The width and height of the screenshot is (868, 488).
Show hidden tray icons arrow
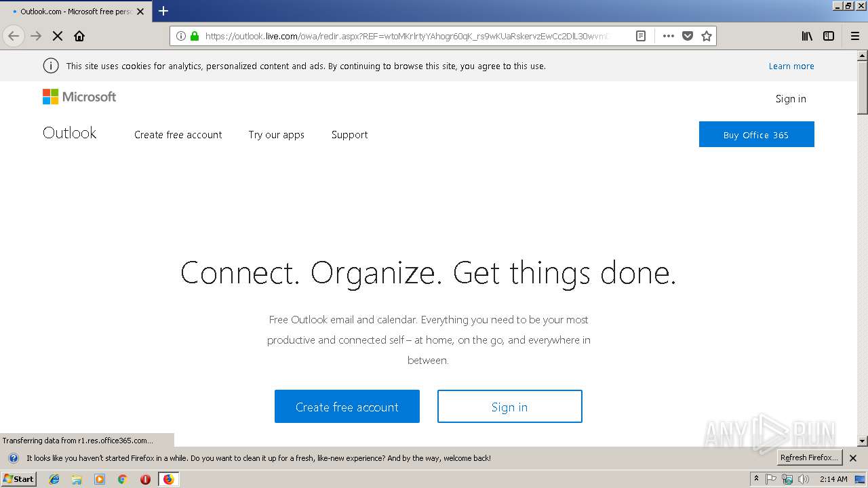point(756,479)
